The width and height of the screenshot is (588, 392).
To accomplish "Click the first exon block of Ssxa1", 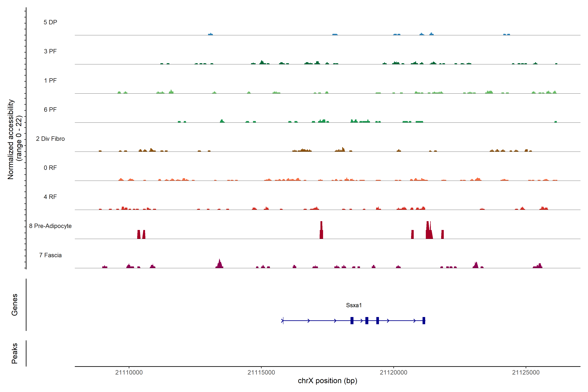I will tap(352, 320).
